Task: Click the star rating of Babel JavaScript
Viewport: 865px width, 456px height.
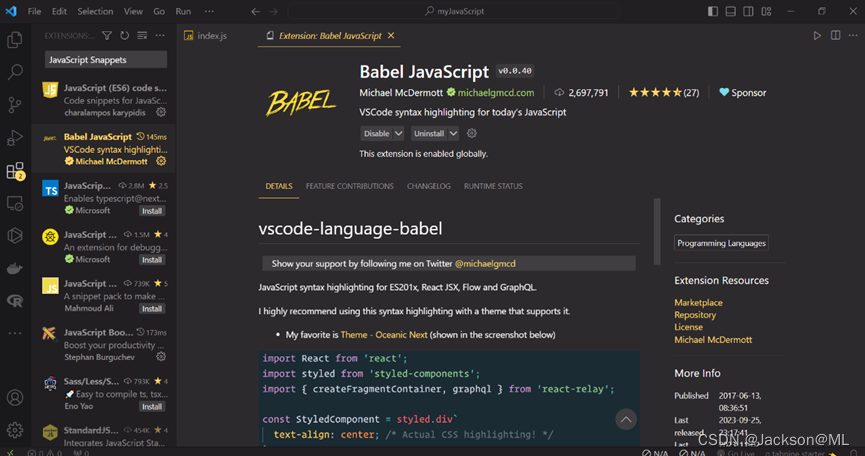Action: tap(655, 92)
